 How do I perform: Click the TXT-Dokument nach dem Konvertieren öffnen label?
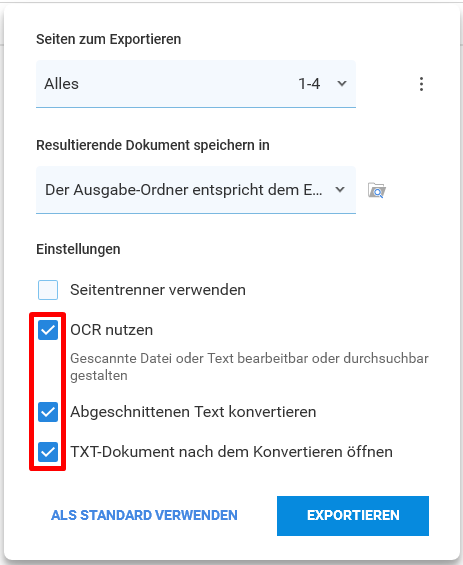(x=231, y=452)
